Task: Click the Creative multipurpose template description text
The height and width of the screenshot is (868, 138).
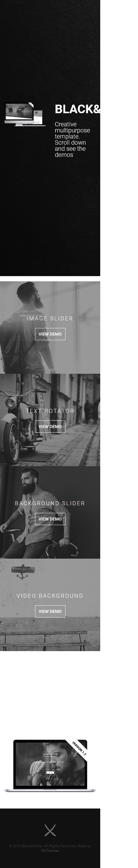Action: coord(73,139)
